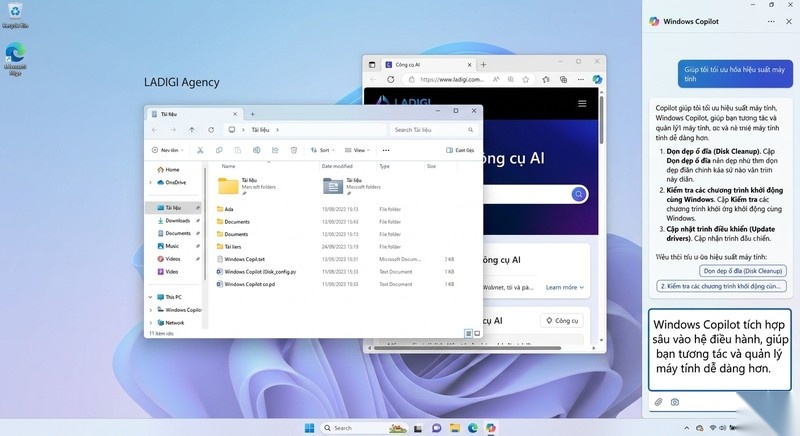Click Edge address bar URL
Screen dimensions: 800x436
pyautogui.click(x=452, y=80)
